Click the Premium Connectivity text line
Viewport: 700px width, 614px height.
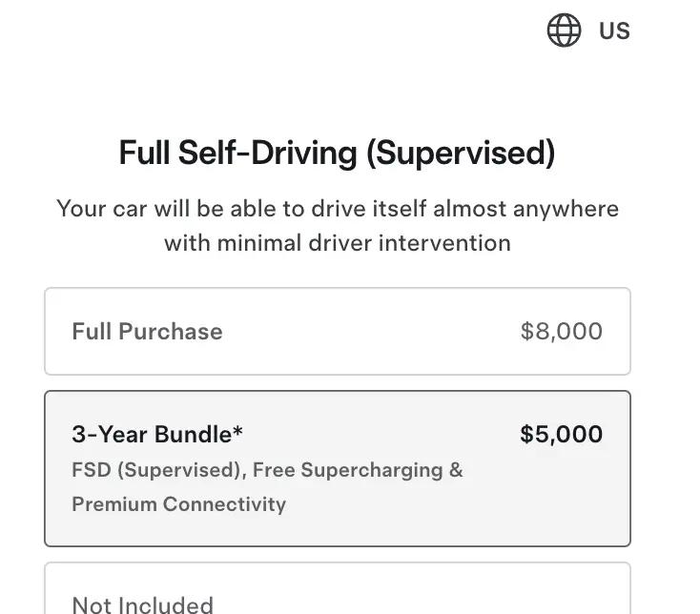[179, 504]
